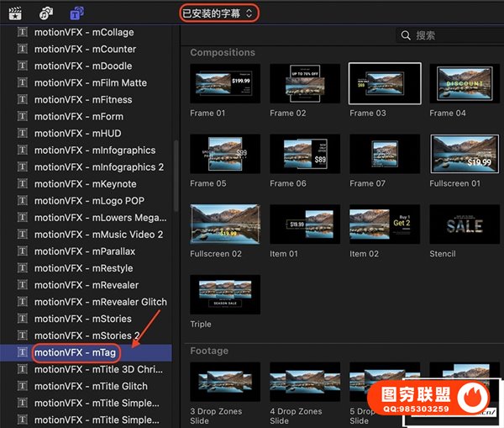Open the 已安装的字幕 dropdown
Screen dimensions: 504x428
coord(218,13)
